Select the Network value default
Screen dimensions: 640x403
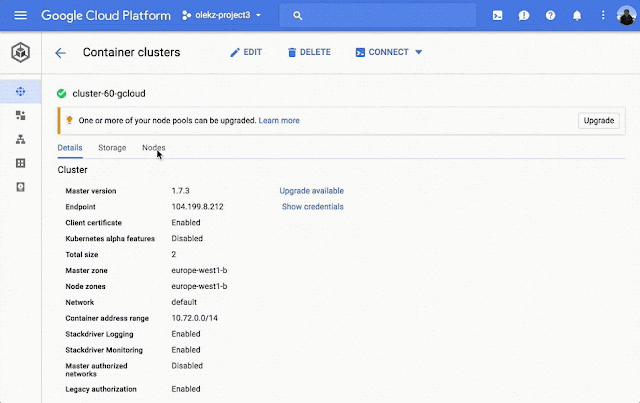pos(184,302)
